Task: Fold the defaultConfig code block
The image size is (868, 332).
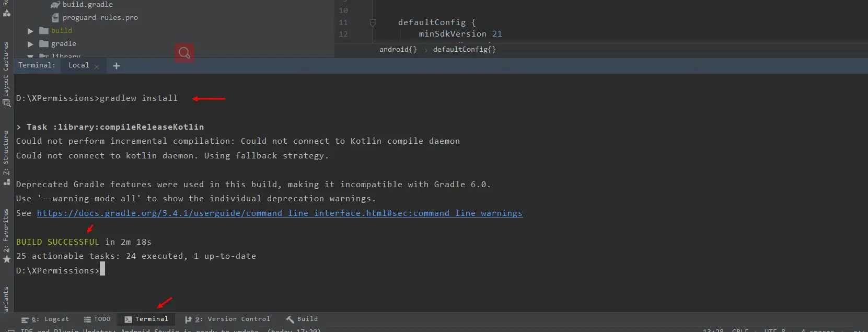Action: (373, 22)
